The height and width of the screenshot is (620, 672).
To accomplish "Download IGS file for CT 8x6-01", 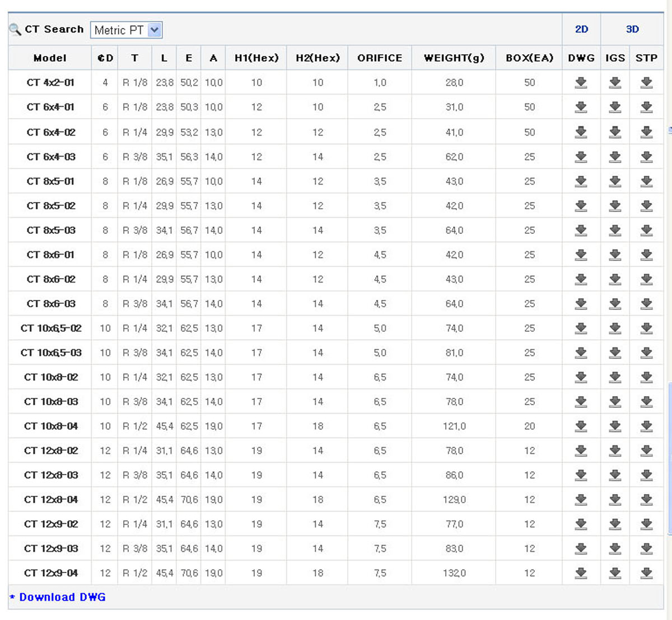I will tap(615, 255).
